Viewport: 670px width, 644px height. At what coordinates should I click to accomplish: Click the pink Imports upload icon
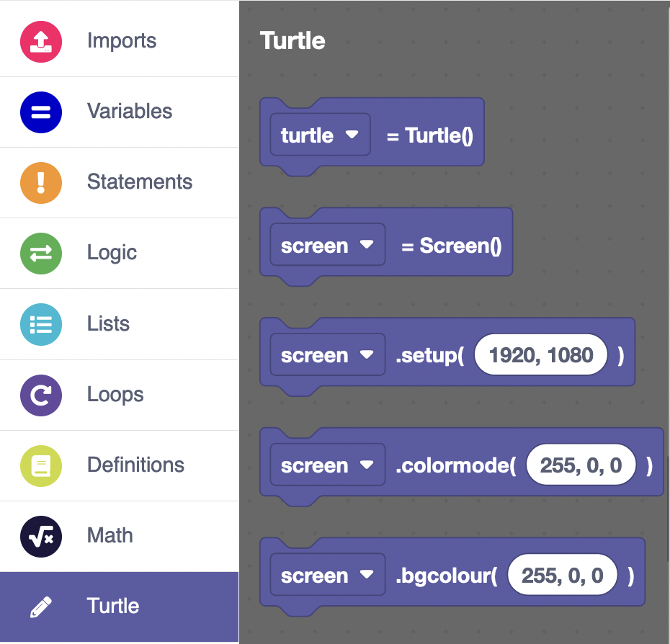tap(41, 40)
